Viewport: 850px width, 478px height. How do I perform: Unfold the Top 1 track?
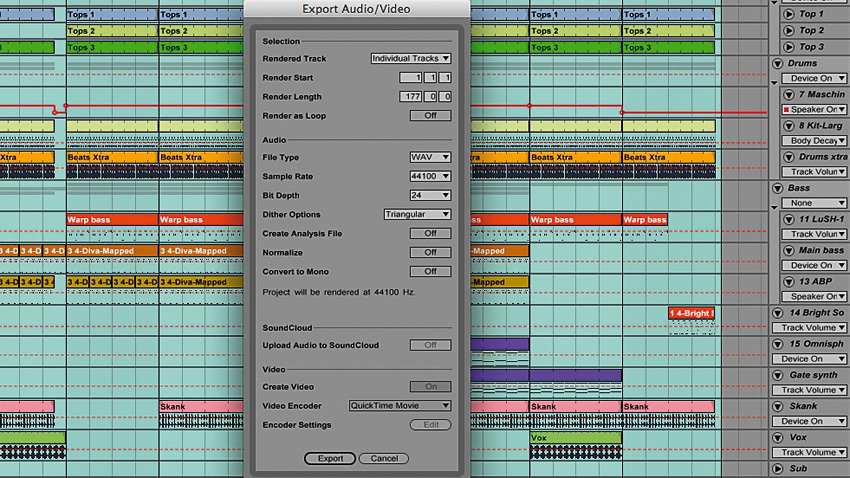pyautogui.click(x=789, y=15)
